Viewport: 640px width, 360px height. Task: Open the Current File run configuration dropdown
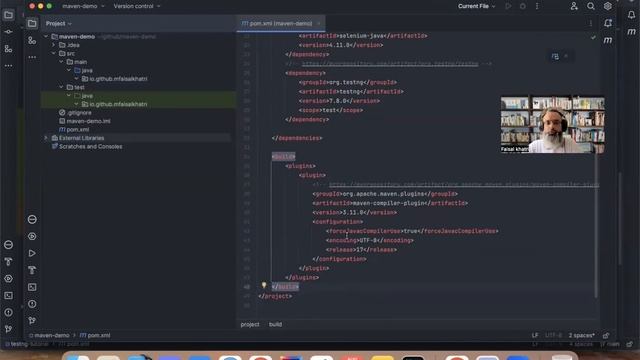[x=477, y=6]
